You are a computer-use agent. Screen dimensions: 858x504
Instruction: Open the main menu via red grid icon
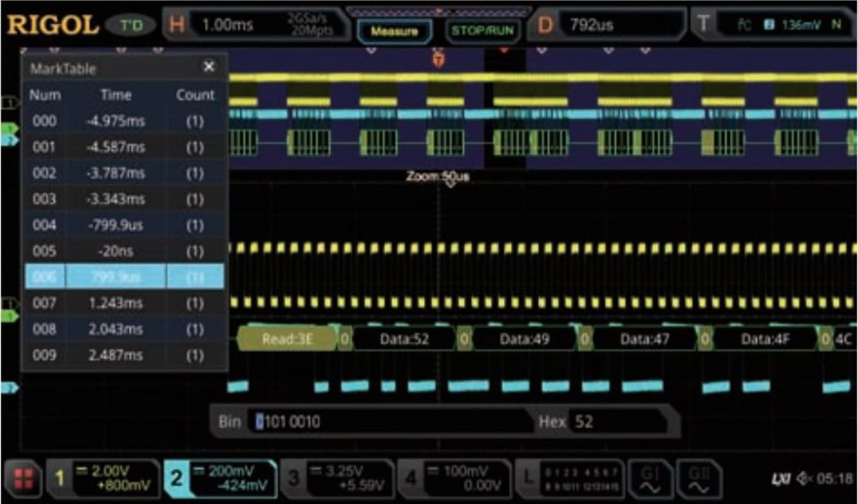[x=23, y=479]
